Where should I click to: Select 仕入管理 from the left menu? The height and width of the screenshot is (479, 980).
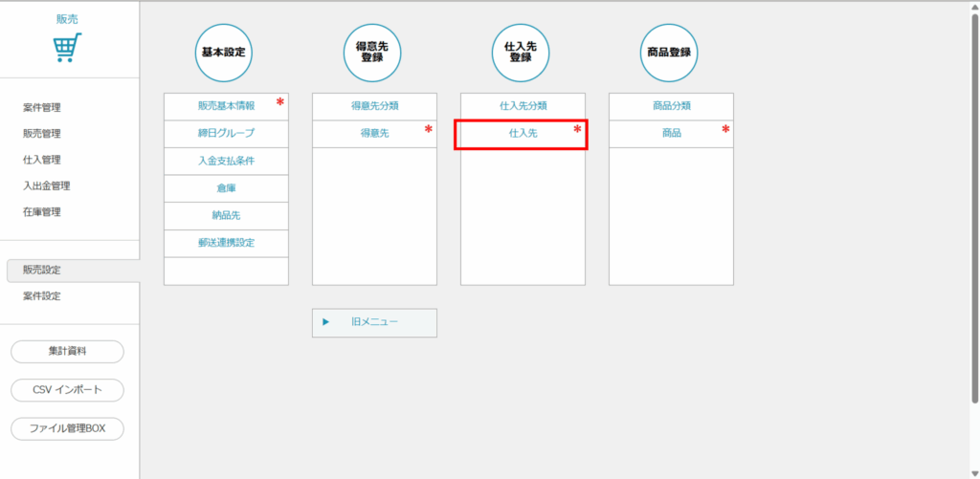pos(42,160)
